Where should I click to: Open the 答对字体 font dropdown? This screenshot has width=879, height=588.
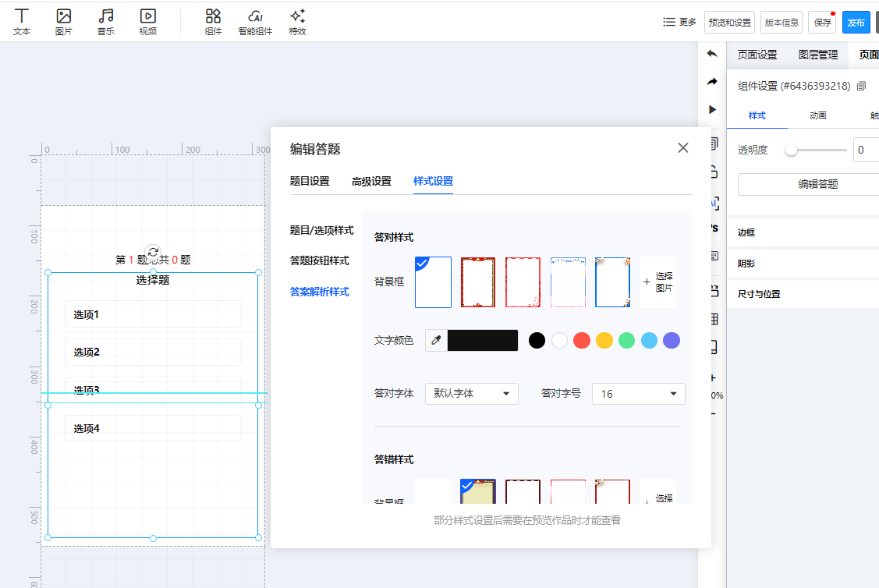coord(471,394)
